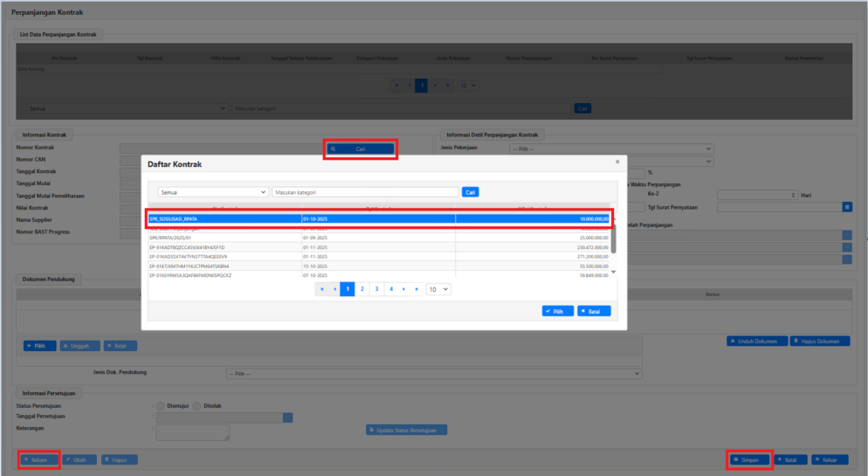868x476 pixels.
Task: Click Pilih button in Daftar Kontrak dialog
Action: [x=557, y=310]
